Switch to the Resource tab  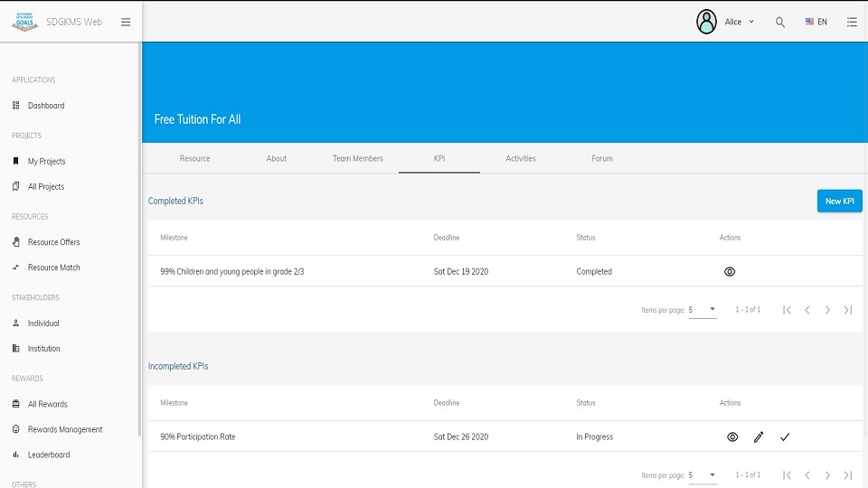coord(195,158)
